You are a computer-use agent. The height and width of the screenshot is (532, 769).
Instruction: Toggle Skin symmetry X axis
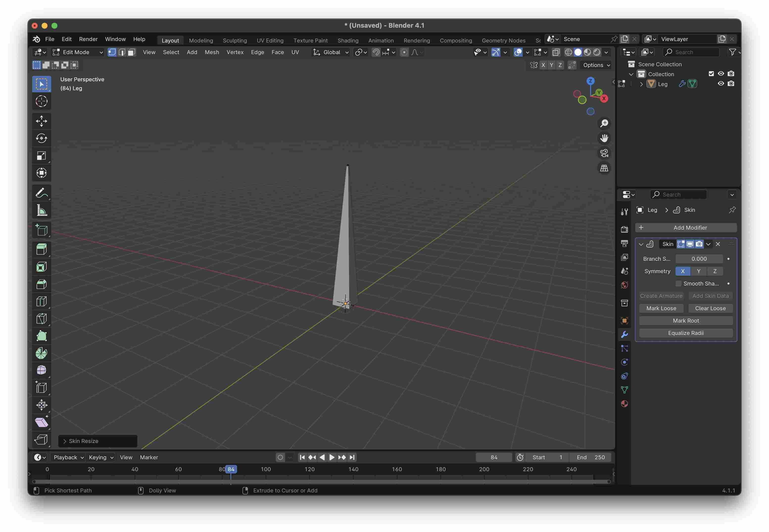(683, 271)
